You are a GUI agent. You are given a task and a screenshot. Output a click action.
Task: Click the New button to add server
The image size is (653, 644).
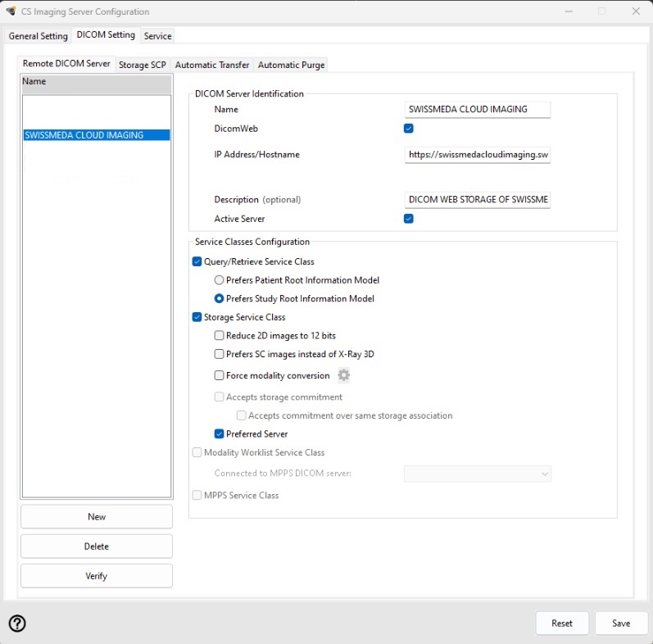click(97, 517)
